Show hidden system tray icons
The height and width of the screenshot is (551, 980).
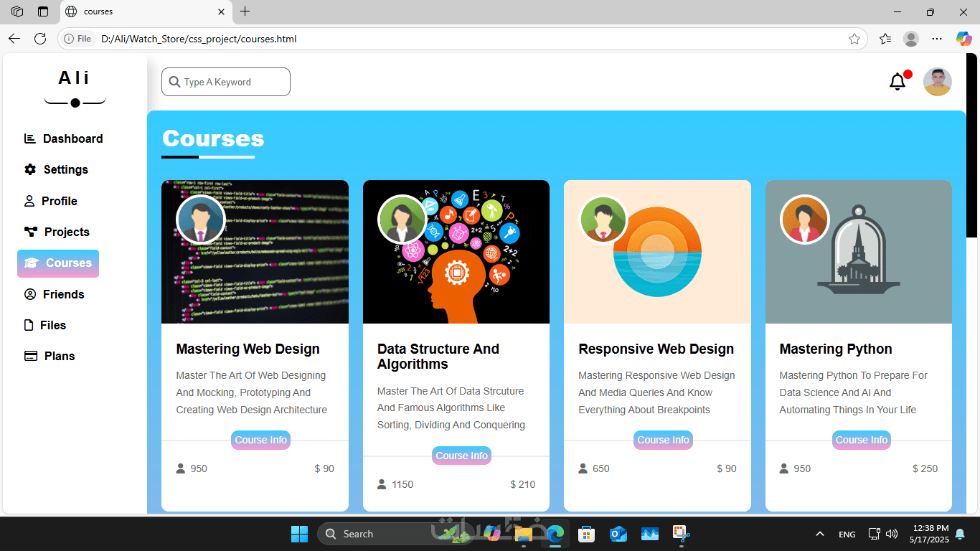819,534
